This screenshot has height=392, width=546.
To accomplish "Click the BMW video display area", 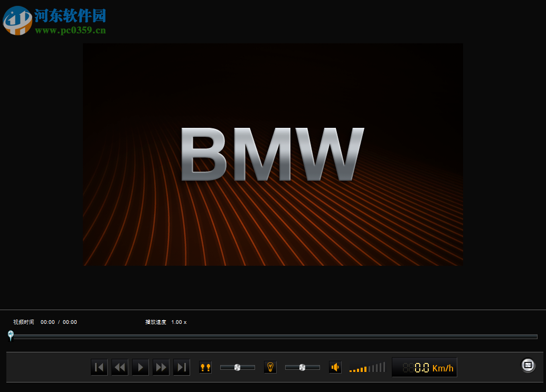I will [272, 154].
